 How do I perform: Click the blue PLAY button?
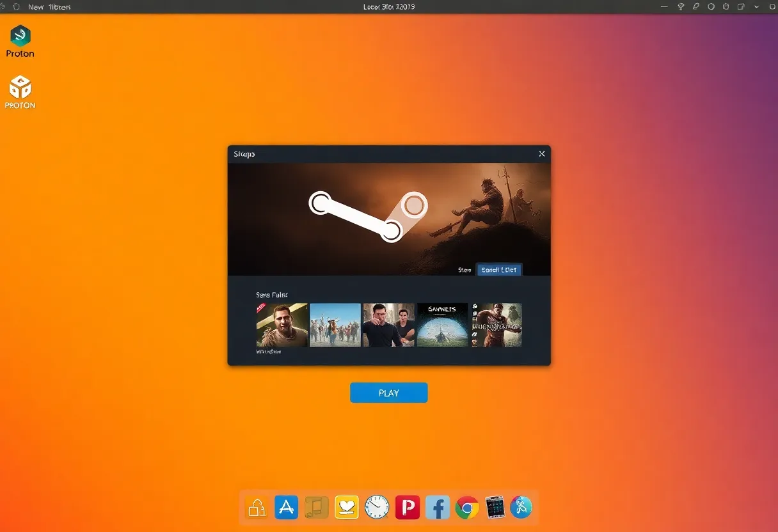click(388, 393)
